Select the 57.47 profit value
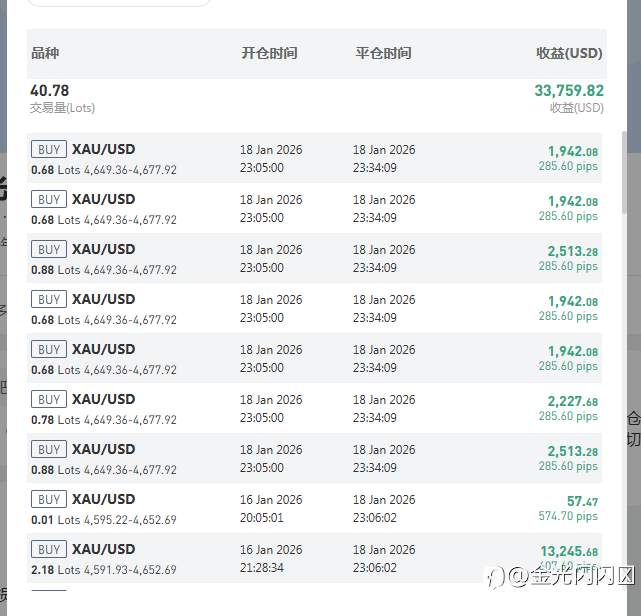This screenshot has width=641, height=616. [582, 501]
